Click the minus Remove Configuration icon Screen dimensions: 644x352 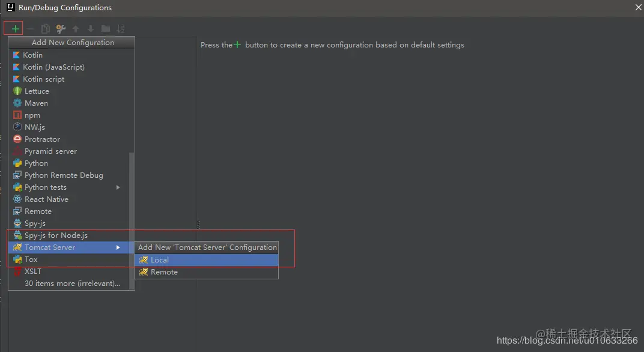point(30,29)
